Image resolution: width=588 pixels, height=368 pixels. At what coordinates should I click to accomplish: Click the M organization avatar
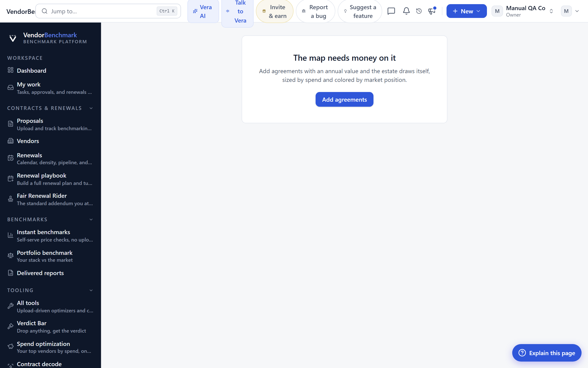click(497, 11)
